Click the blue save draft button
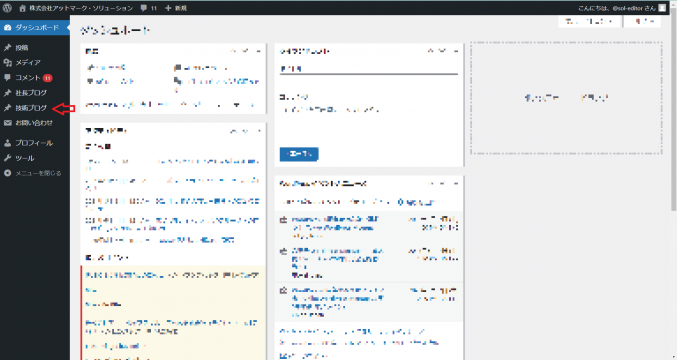The width and height of the screenshot is (677, 360). [299, 154]
